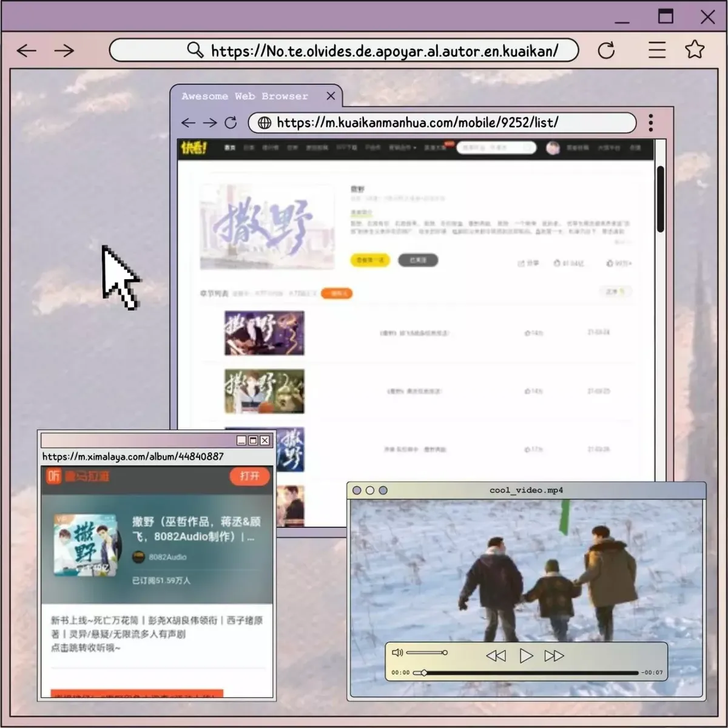Click the kuaikanmanhua URL address field
This screenshot has width=728, height=728.
(442, 123)
